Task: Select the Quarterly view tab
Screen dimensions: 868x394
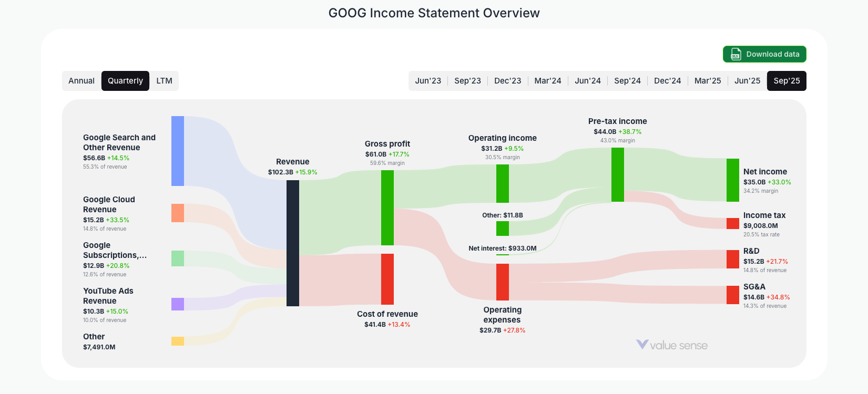Action: coord(125,80)
